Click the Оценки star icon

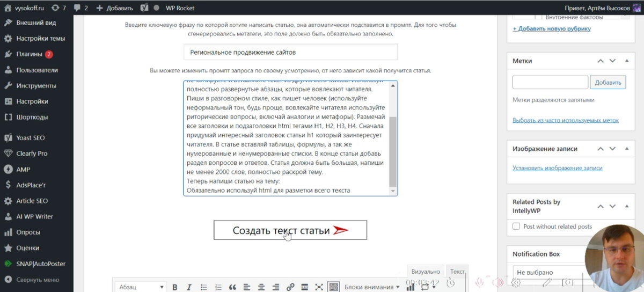(x=8, y=248)
